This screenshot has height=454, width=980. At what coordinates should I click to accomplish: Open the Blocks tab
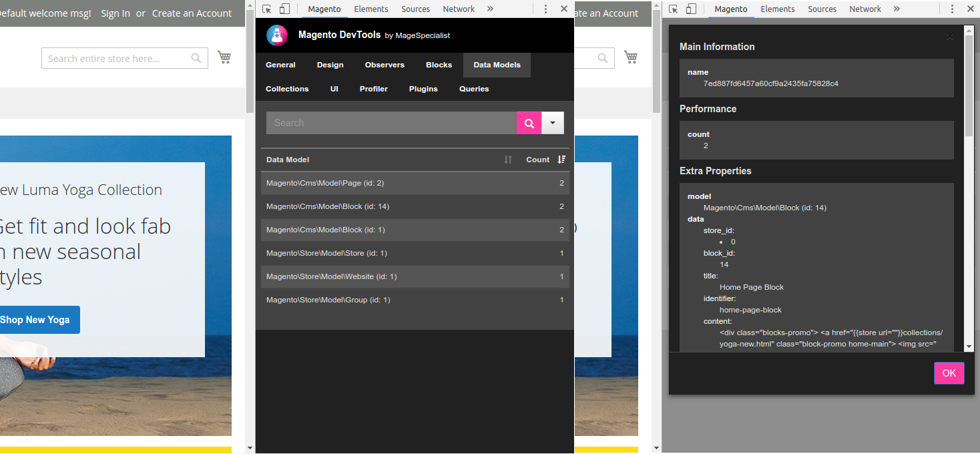click(439, 65)
